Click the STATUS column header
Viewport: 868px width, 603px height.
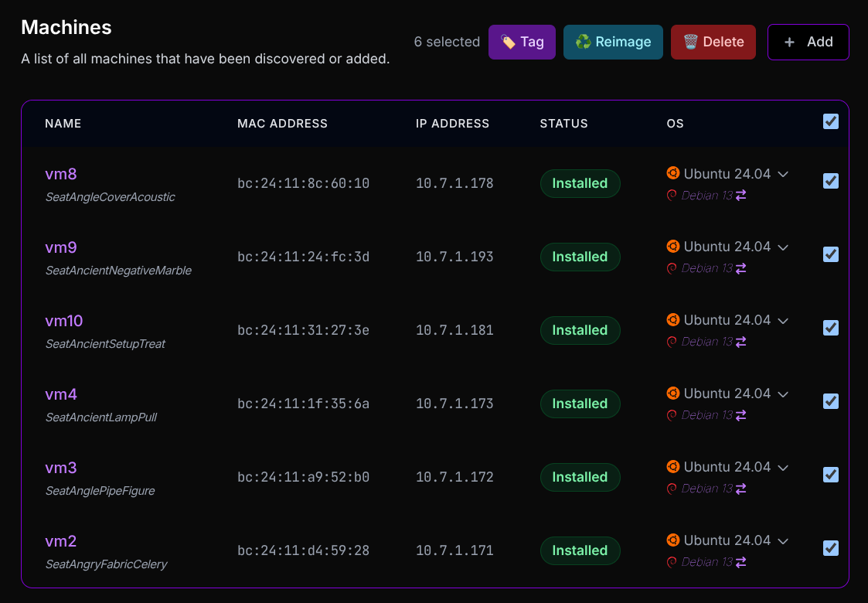tap(563, 123)
